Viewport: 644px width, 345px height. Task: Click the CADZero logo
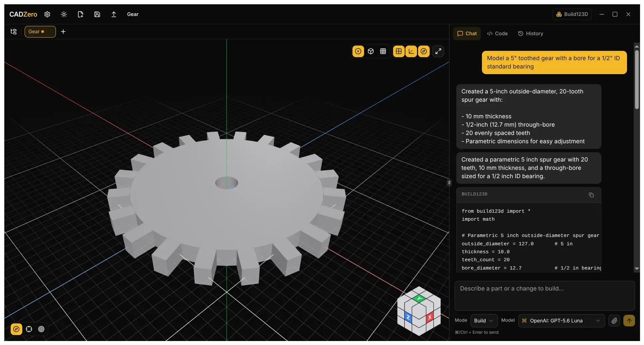pos(23,14)
